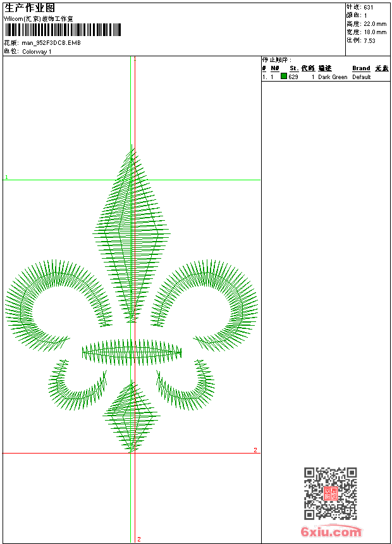Click the file name man_952F3DCB.EMB
The image size is (392, 544).
point(51,43)
